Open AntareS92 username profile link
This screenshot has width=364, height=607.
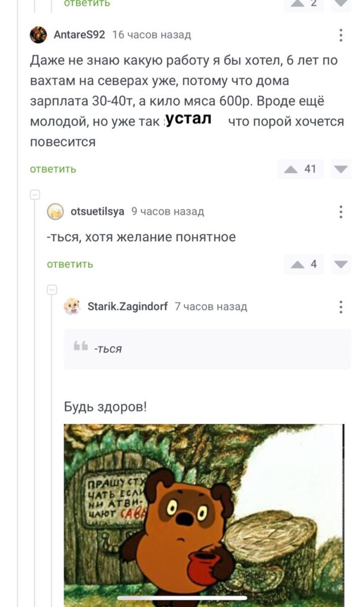pyautogui.click(x=79, y=35)
